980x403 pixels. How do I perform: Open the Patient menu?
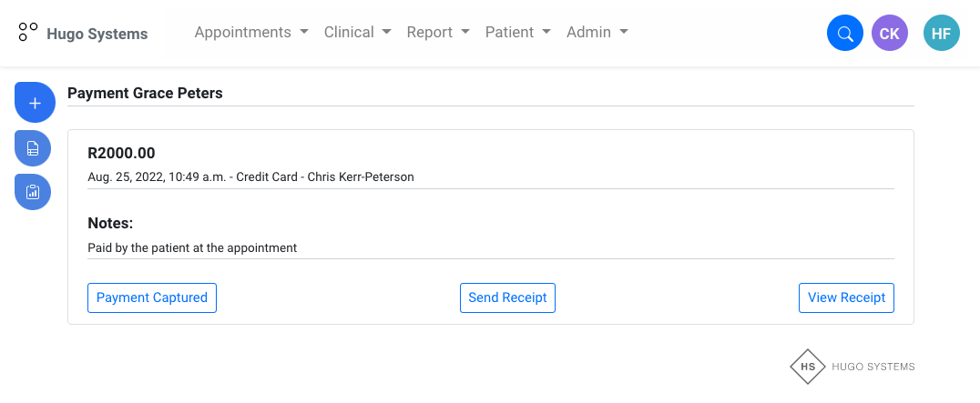517,33
